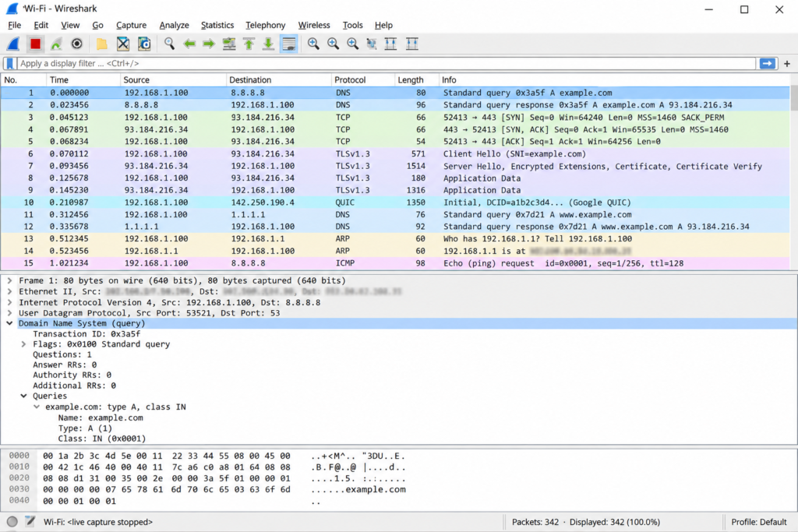798x532 pixels.
Task: Open the Wireless menu
Action: click(x=314, y=25)
